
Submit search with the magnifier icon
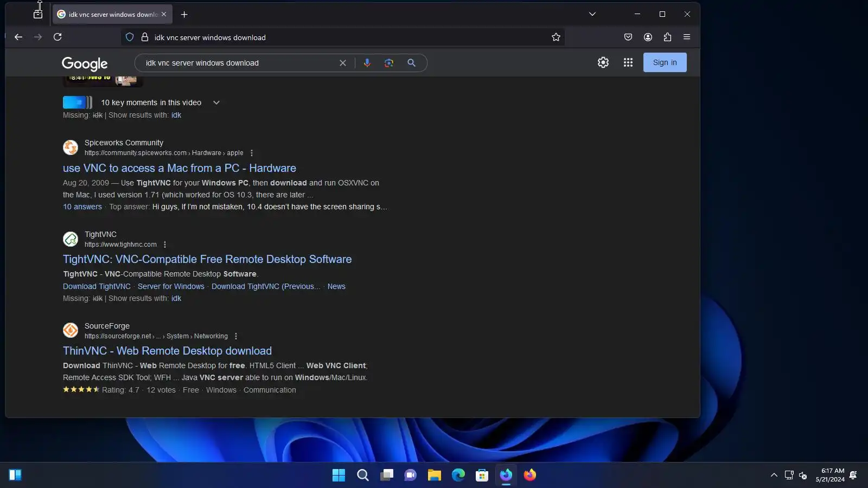point(412,63)
